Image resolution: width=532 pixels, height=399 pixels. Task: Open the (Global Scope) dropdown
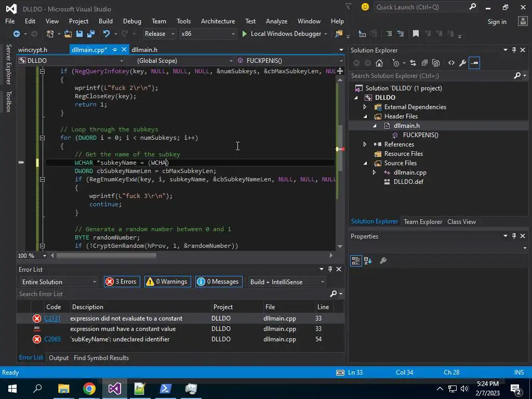click(180, 61)
